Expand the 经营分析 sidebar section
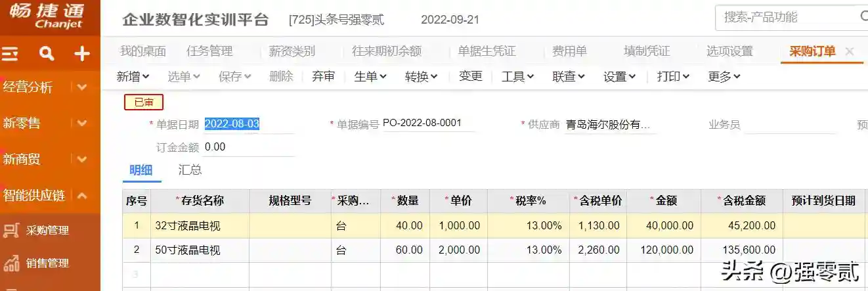The height and width of the screenshot is (291, 868). (81, 87)
